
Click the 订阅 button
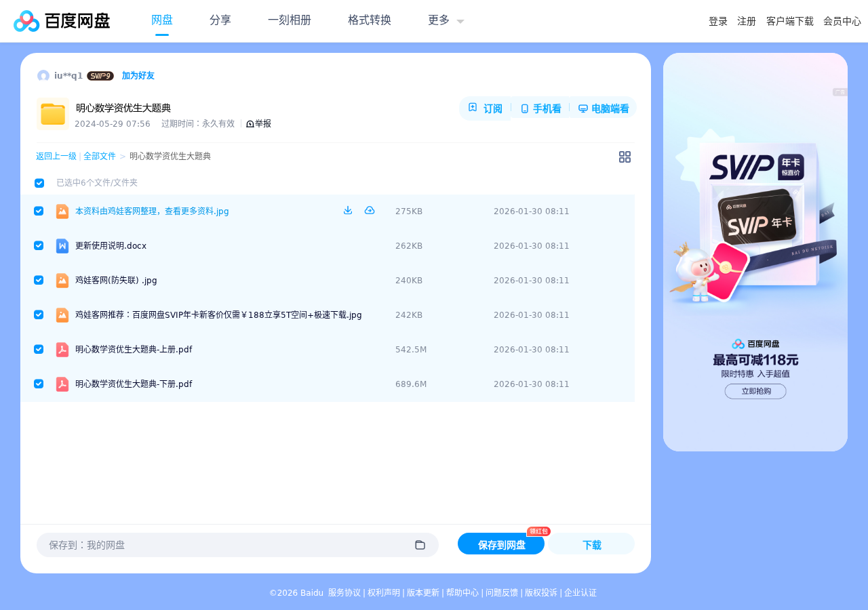pyautogui.click(x=486, y=108)
